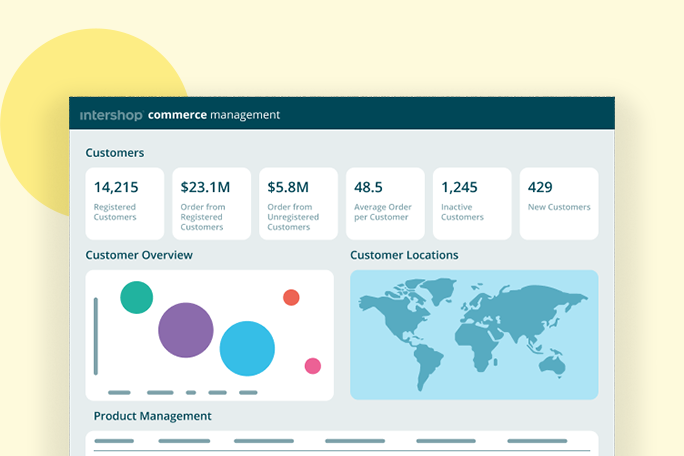Select the small pink bubble in chart
This screenshot has height=456, width=684.
click(312, 366)
